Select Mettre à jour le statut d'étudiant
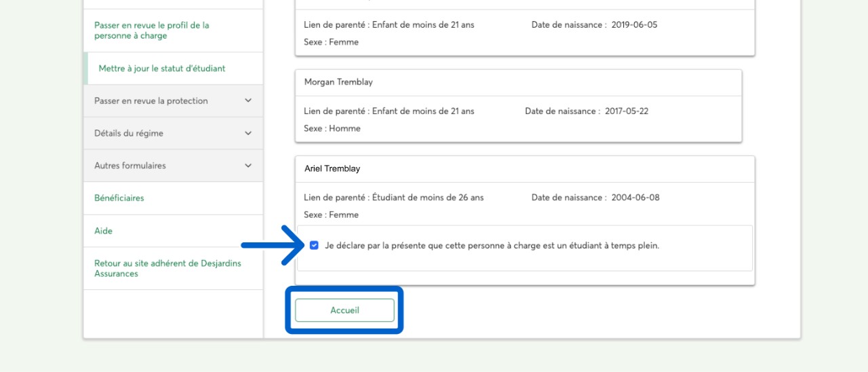The image size is (868, 372). (x=162, y=69)
